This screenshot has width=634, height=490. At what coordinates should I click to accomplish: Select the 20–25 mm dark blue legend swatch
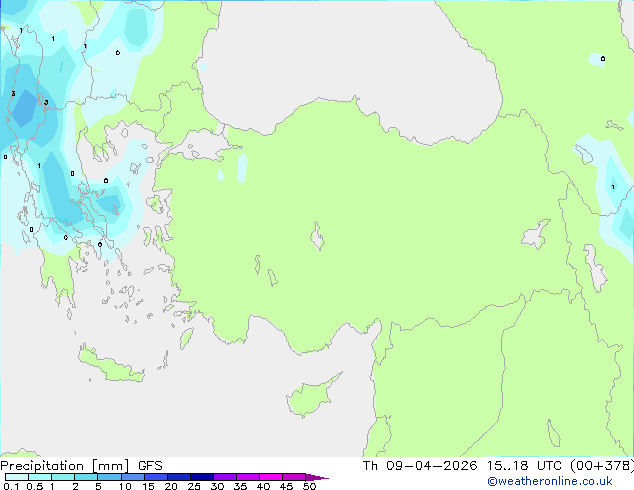coord(179,477)
